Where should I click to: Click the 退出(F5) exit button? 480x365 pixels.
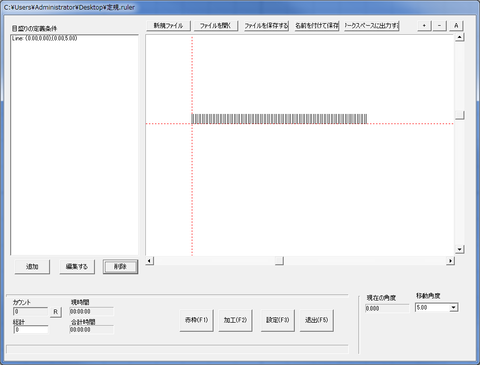click(317, 320)
